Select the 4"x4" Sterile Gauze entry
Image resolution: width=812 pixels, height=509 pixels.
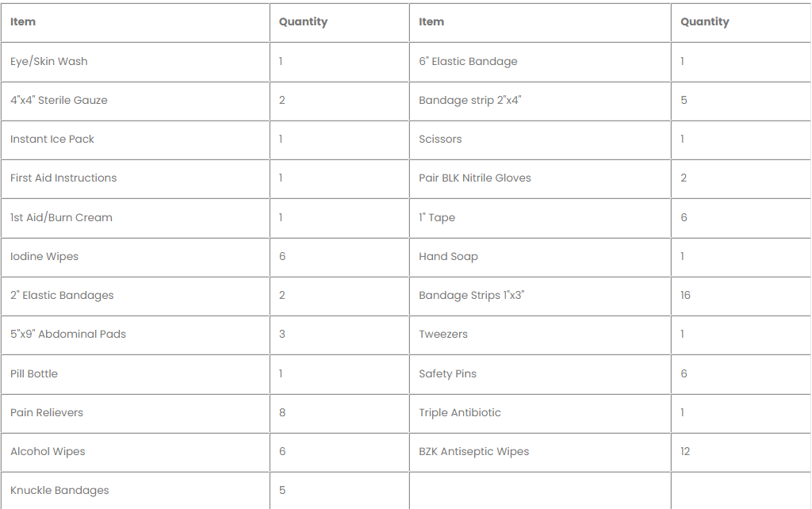pos(59,100)
